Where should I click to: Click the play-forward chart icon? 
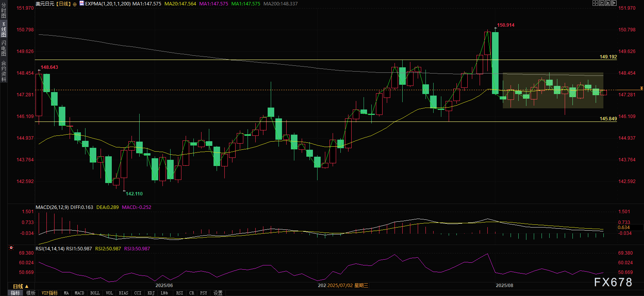click(608, 3)
